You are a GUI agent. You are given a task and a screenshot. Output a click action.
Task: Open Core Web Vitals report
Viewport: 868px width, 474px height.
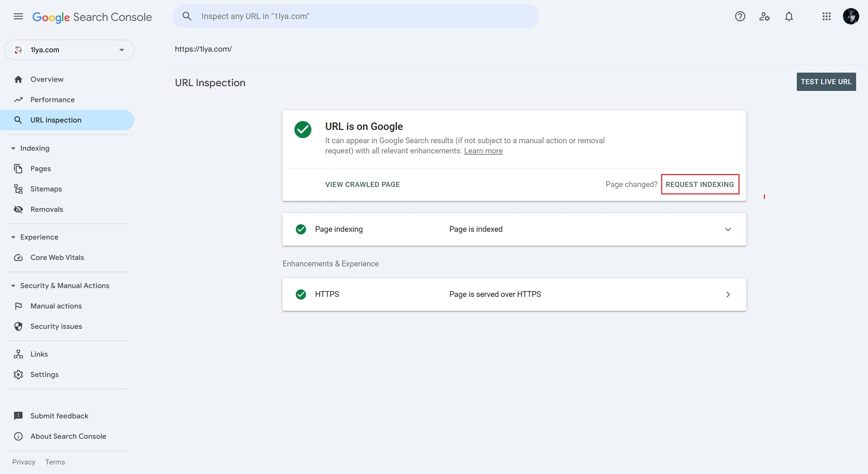[x=57, y=258]
